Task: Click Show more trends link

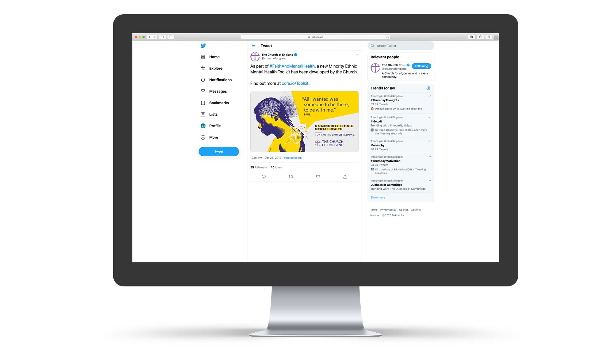Action: 377,197
